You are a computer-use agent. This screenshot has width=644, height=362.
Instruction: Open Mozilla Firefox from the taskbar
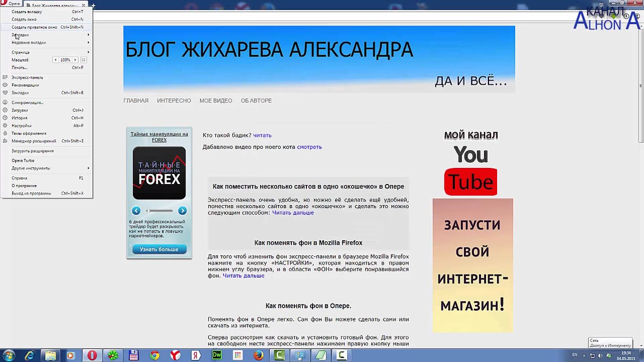258,355
